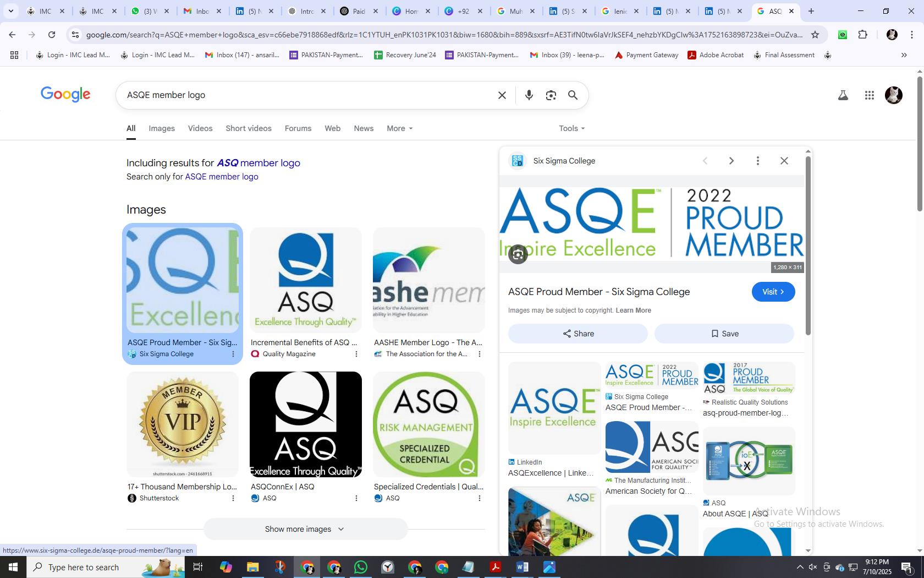Open Chrome three-dot menu
924x578 pixels.
912,35
